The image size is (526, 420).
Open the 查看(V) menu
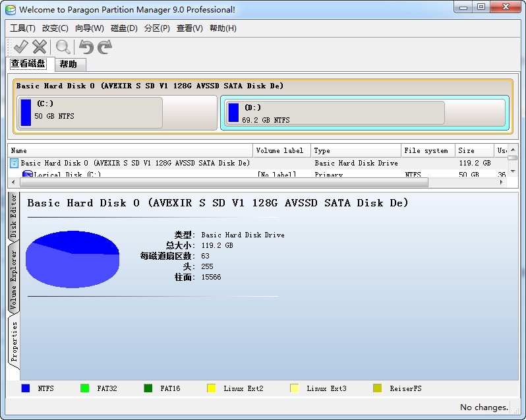point(190,28)
